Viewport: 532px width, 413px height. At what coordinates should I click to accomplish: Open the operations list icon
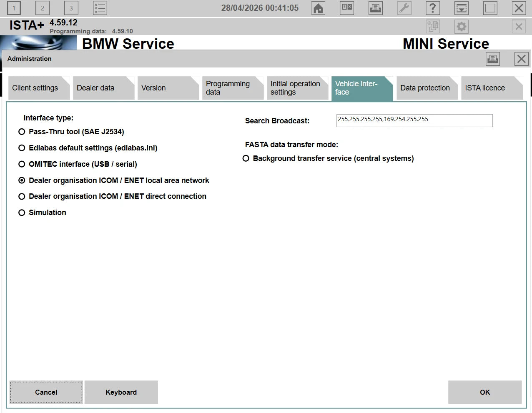coord(100,8)
